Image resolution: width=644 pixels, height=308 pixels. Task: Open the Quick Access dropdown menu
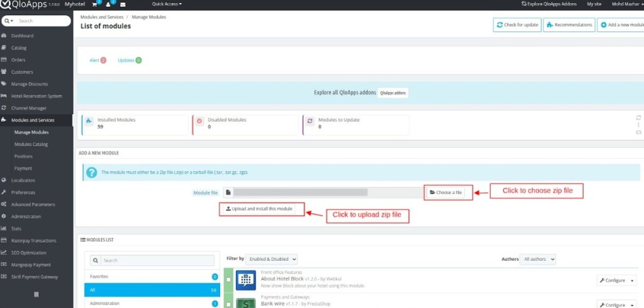click(x=167, y=4)
